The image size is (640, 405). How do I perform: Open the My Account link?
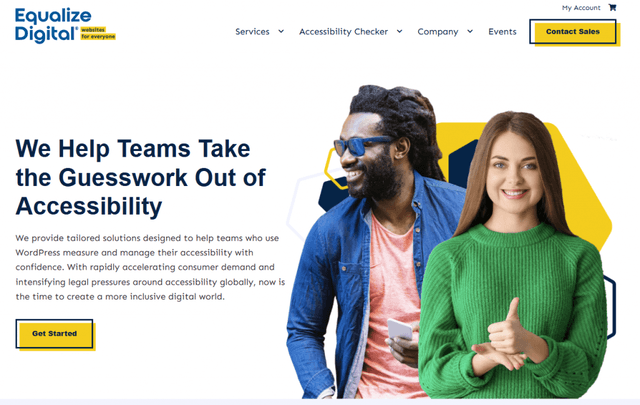581,8
